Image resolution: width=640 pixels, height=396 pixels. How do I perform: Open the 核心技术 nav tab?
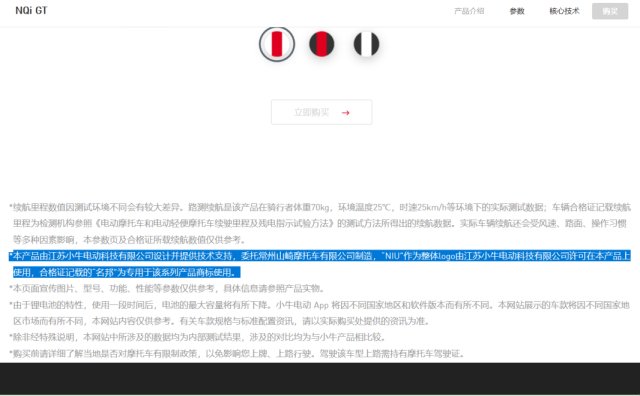pyautogui.click(x=564, y=11)
